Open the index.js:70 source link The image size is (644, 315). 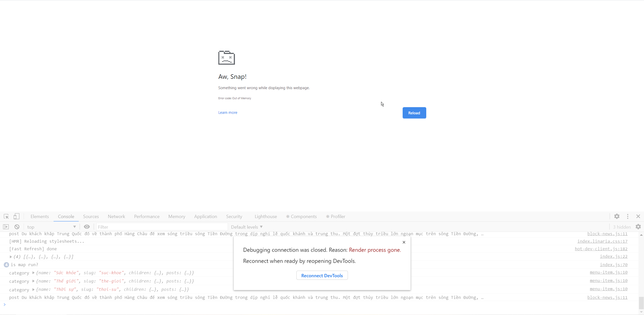click(614, 265)
